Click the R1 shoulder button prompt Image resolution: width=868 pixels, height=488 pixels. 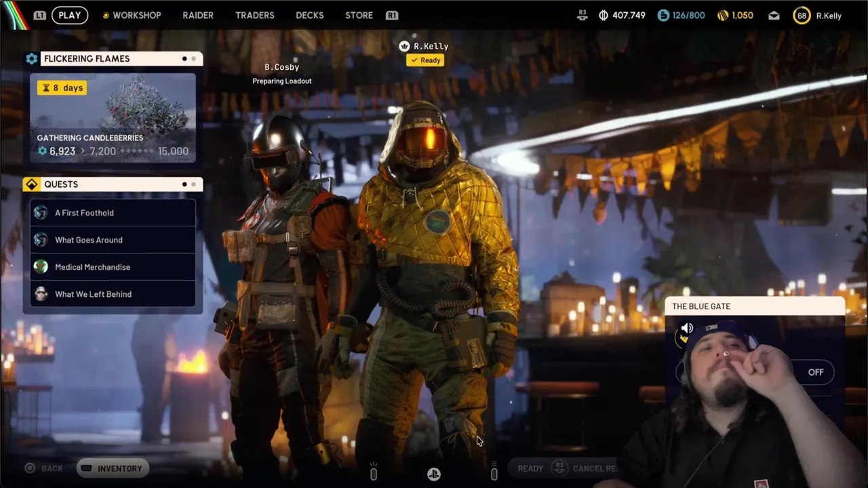coord(392,15)
